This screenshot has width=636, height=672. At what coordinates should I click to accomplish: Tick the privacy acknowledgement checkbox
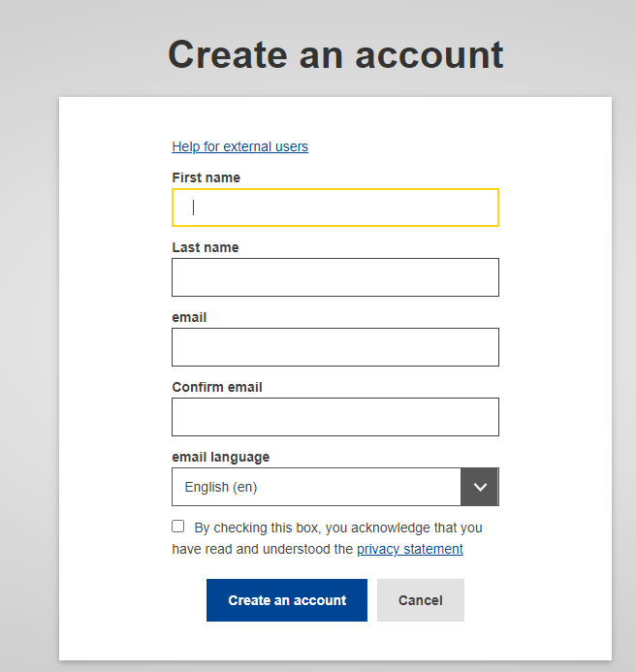click(178, 527)
